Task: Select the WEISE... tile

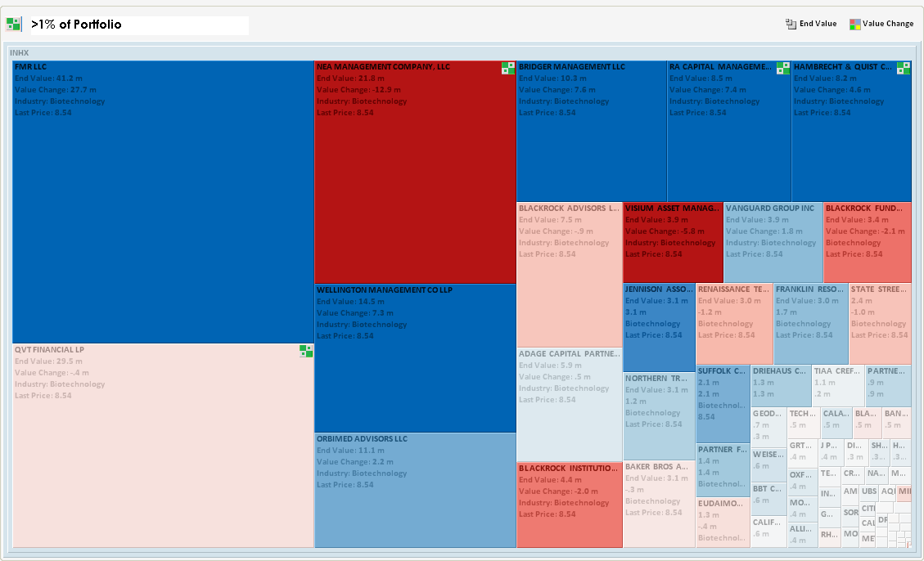Action: click(x=769, y=465)
